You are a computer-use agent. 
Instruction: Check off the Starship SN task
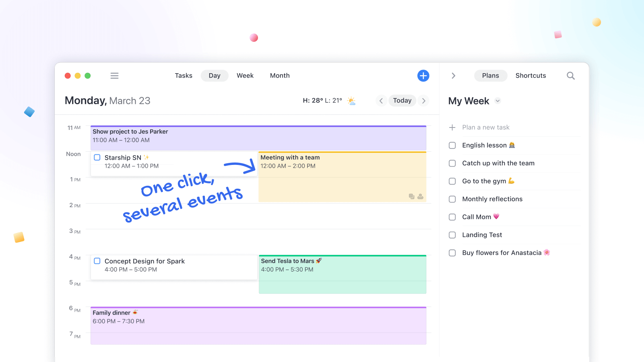pyautogui.click(x=97, y=157)
